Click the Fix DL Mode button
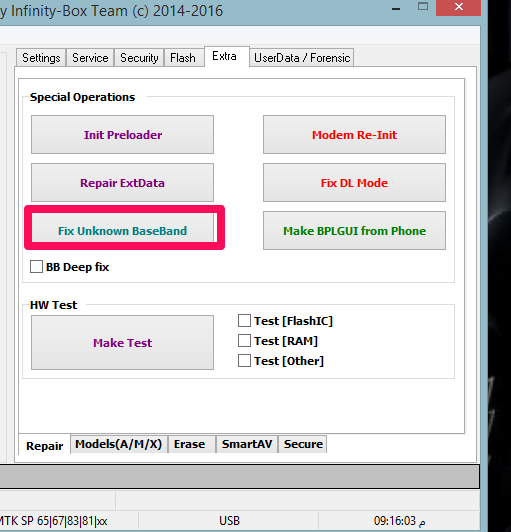Viewport: 511px width, 532px height. (354, 183)
